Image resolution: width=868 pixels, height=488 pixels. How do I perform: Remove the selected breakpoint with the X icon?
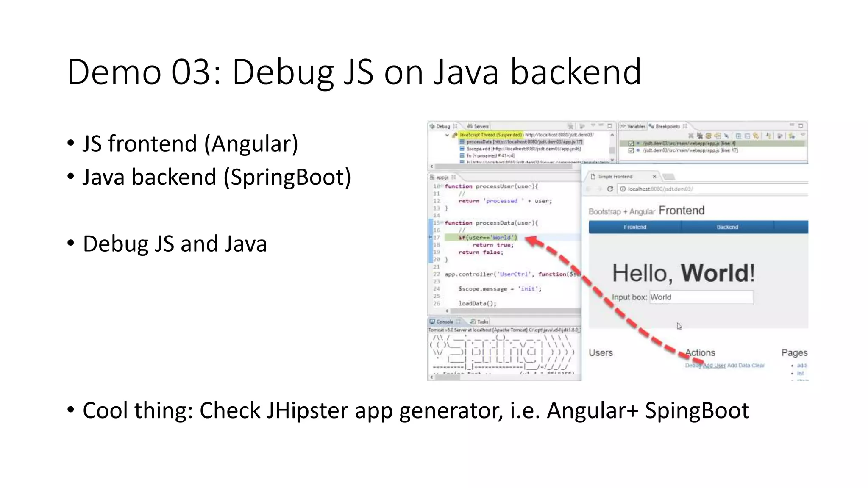(x=691, y=136)
